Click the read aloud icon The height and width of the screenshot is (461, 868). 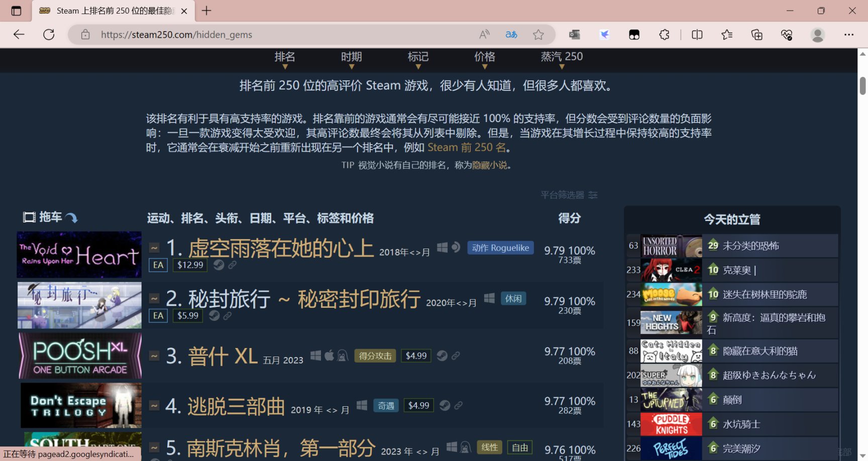pos(484,35)
